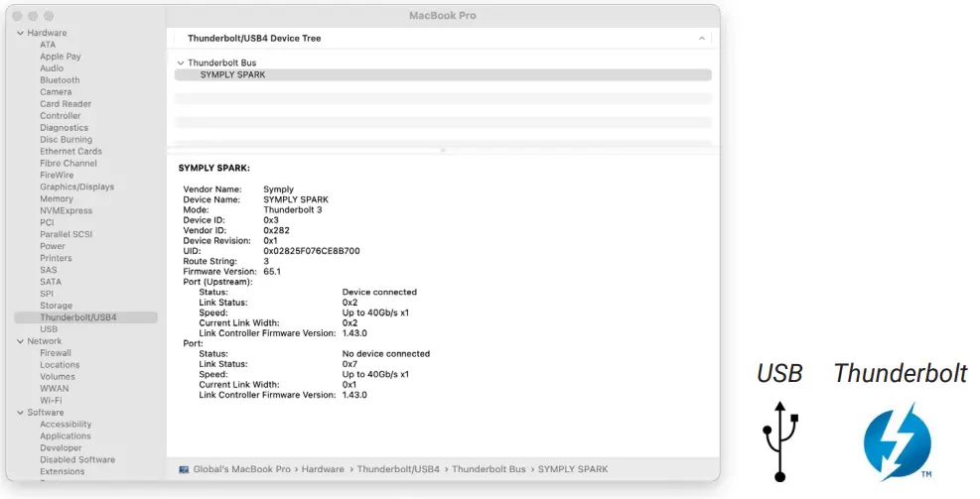980x499 pixels.
Task: Select Thunderbolt/USB4 in the sidebar
Action: (x=85, y=317)
